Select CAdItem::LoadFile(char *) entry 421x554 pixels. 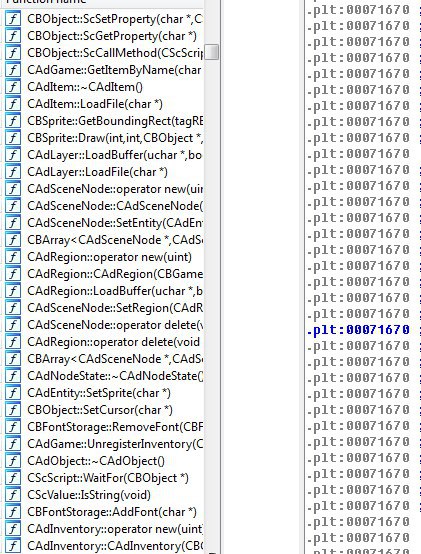point(95,104)
